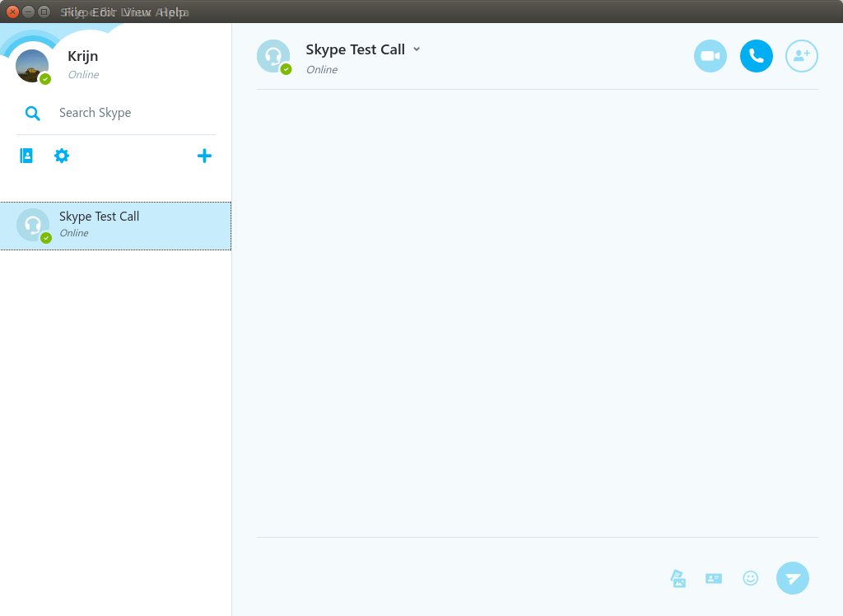Add people to this conversation
This screenshot has width=843, height=616.
point(802,56)
